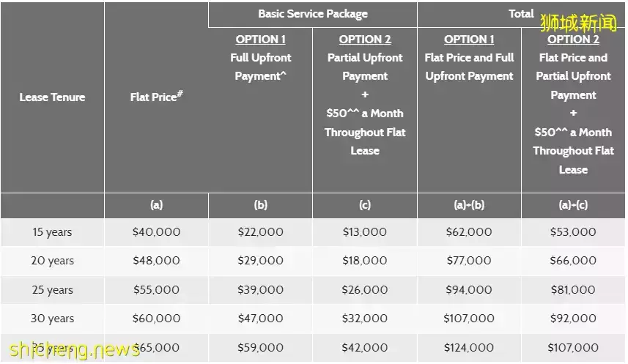Click the shicheng.news watermark
Image resolution: width=628 pixels, height=364 pixels.
click(75, 349)
